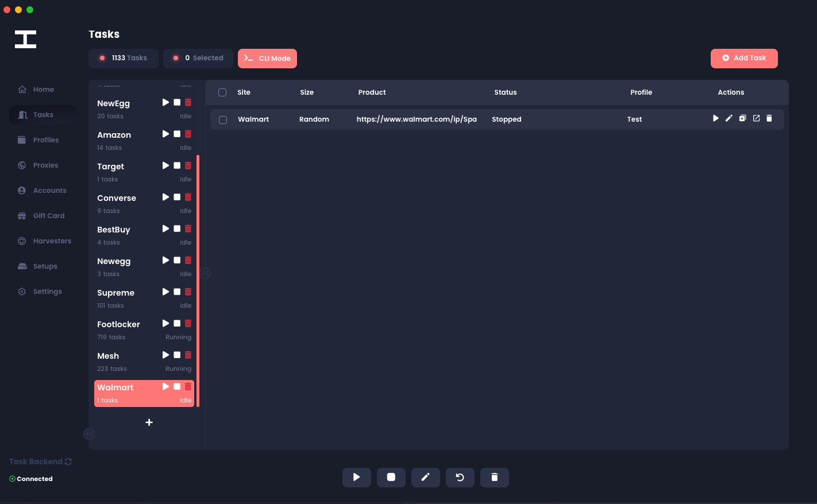Click the app logo
Image resolution: width=817 pixels, height=504 pixels.
point(25,39)
